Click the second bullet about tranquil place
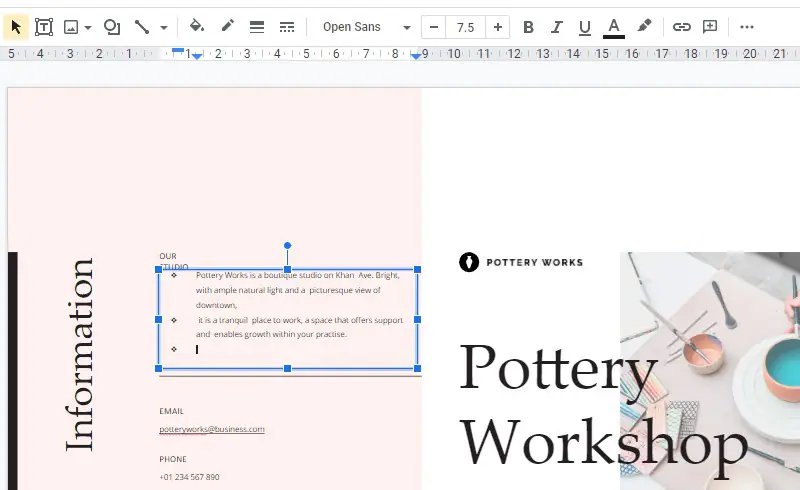 click(x=299, y=327)
